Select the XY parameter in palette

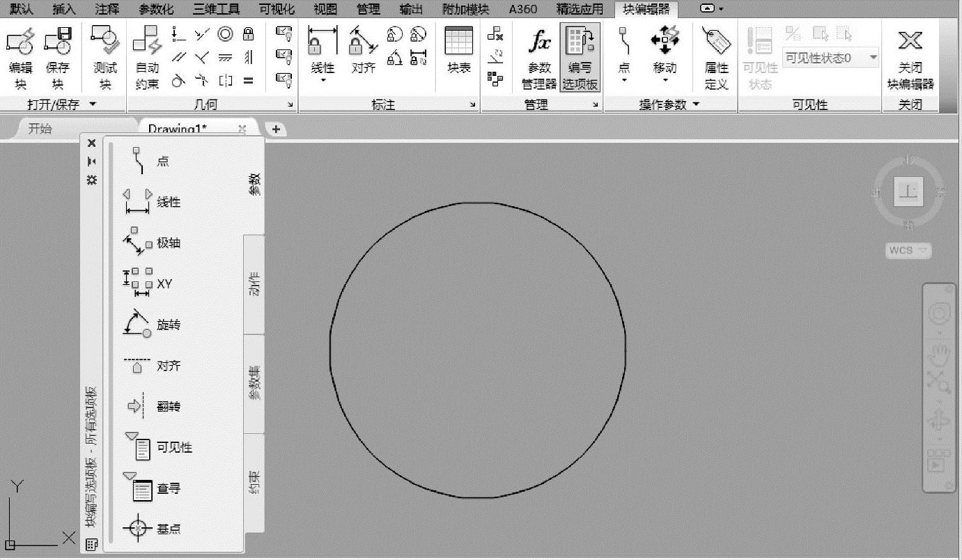(x=147, y=283)
